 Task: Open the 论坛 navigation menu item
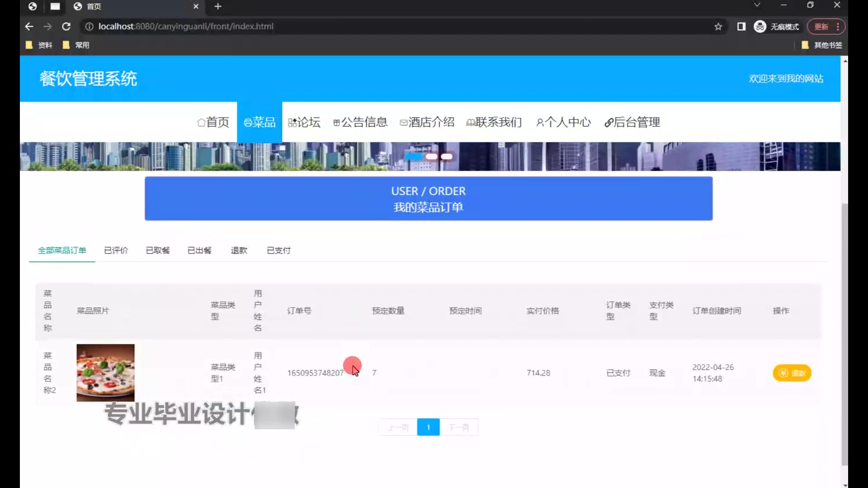pos(304,122)
